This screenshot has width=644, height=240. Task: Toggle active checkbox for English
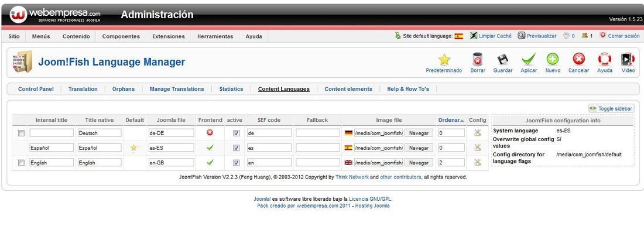point(236,163)
